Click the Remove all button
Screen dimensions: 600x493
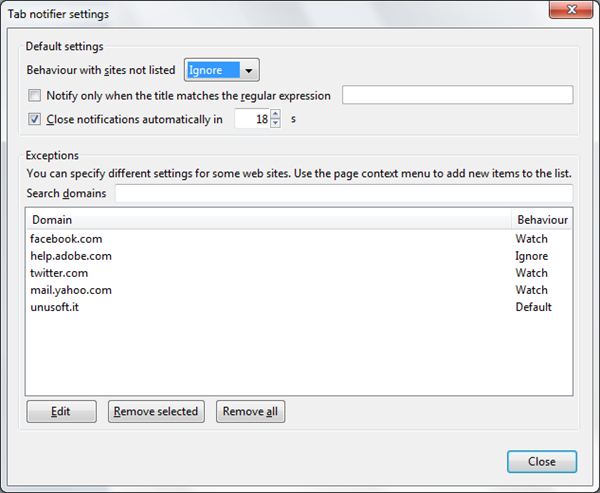(x=250, y=411)
